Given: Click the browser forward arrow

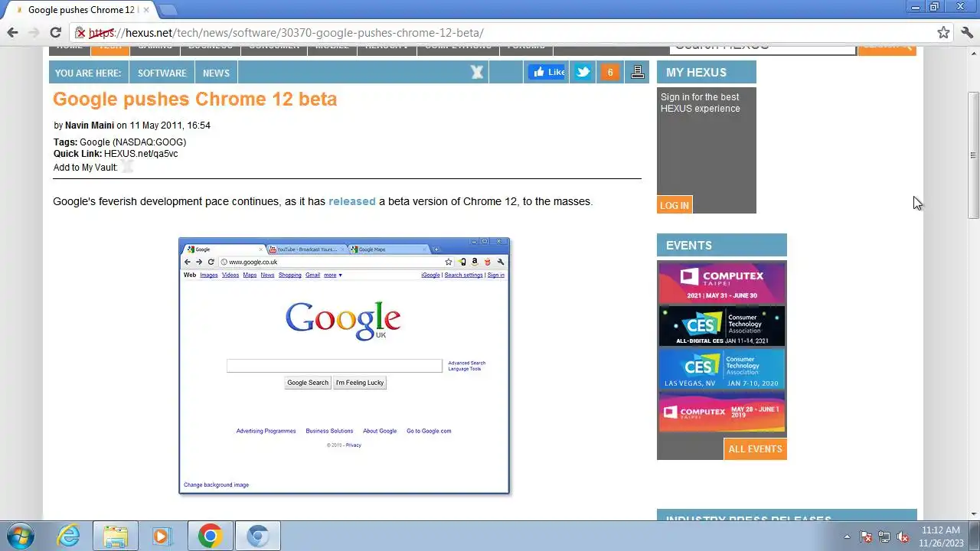Looking at the screenshot, I should [34, 32].
